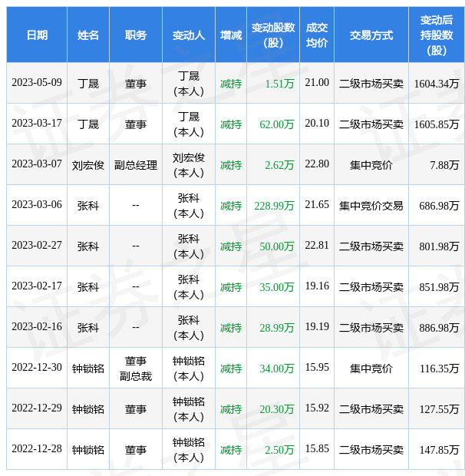
Task: Select the date cell 2022-12-28
Action: click(37, 448)
